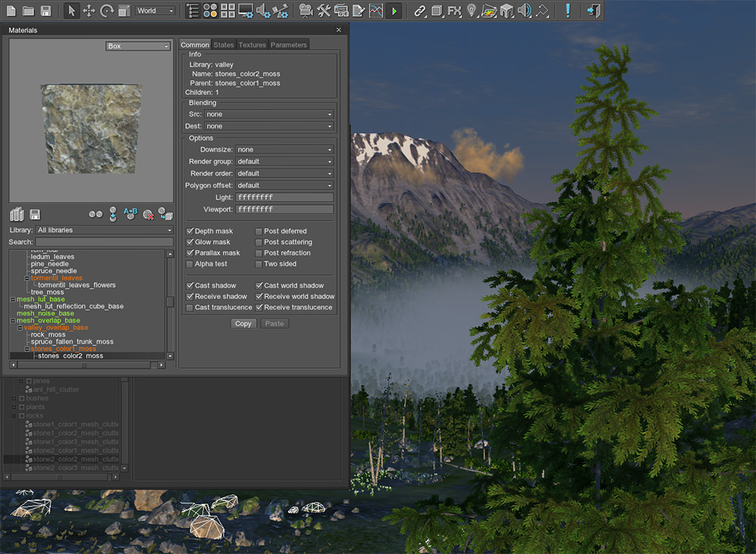The height and width of the screenshot is (554, 756).
Task: Enable the Two sided checkbox
Action: click(259, 264)
